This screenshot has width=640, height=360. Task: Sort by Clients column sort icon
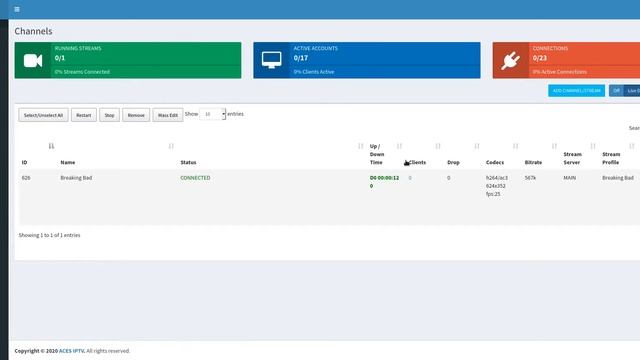coord(438,146)
